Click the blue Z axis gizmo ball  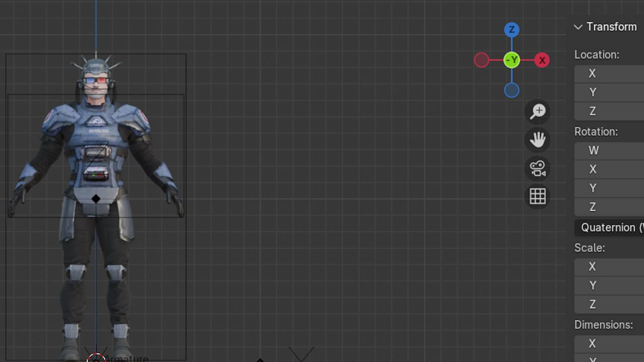[512, 30]
